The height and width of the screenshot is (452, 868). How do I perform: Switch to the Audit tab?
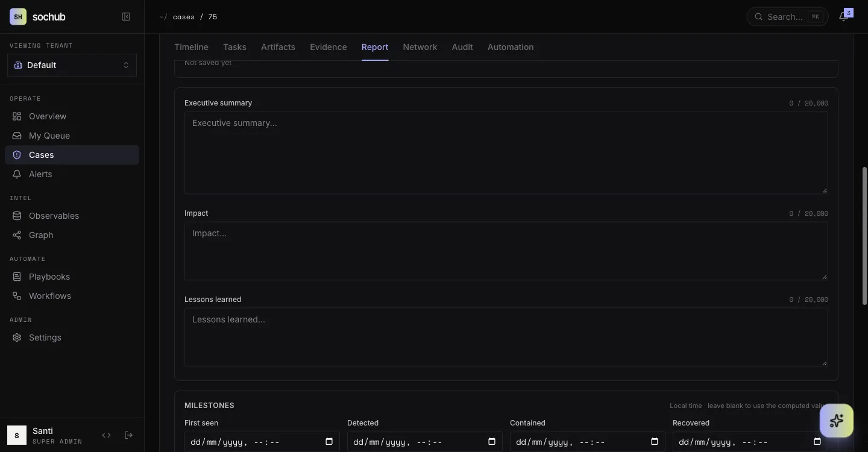click(x=462, y=47)
